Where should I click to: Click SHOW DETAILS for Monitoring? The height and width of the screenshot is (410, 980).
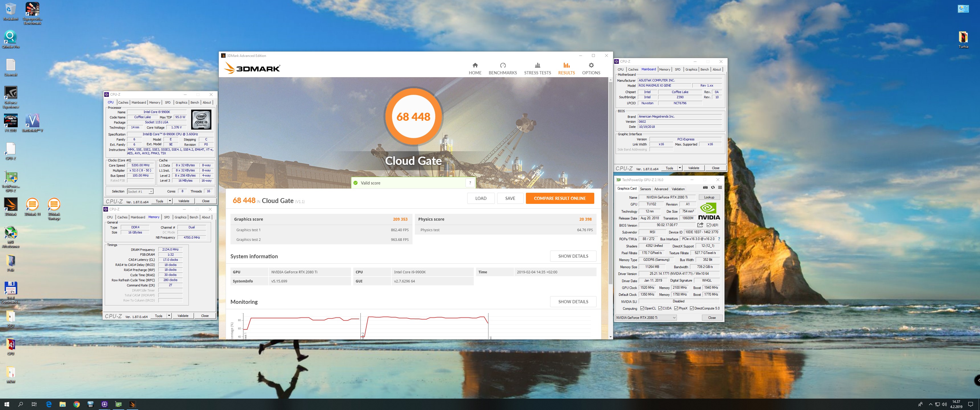pyautogui.click(x=573, y=302)
